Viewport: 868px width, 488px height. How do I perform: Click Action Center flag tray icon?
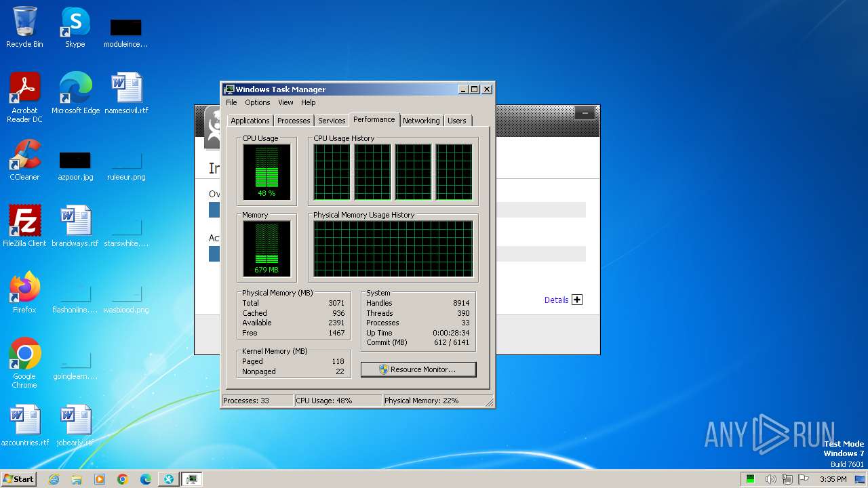[803, 479]
